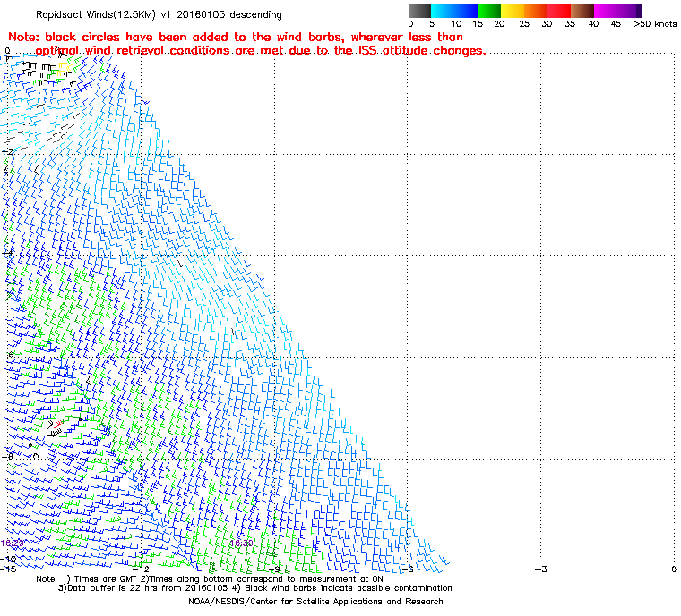Image resolution: width=681 pixels, height=616 pixels.
Task: Click the '-10' latitude axis label
Action: [9, 559]
